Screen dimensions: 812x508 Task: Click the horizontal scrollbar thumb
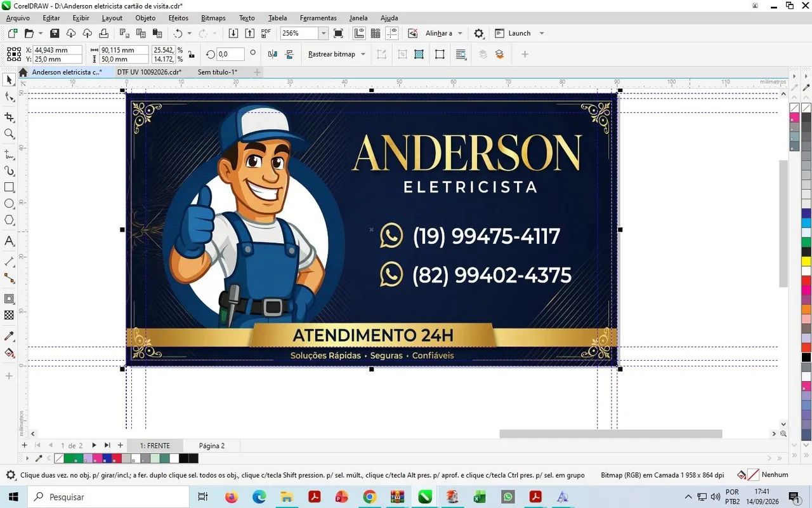pos(610,434)
